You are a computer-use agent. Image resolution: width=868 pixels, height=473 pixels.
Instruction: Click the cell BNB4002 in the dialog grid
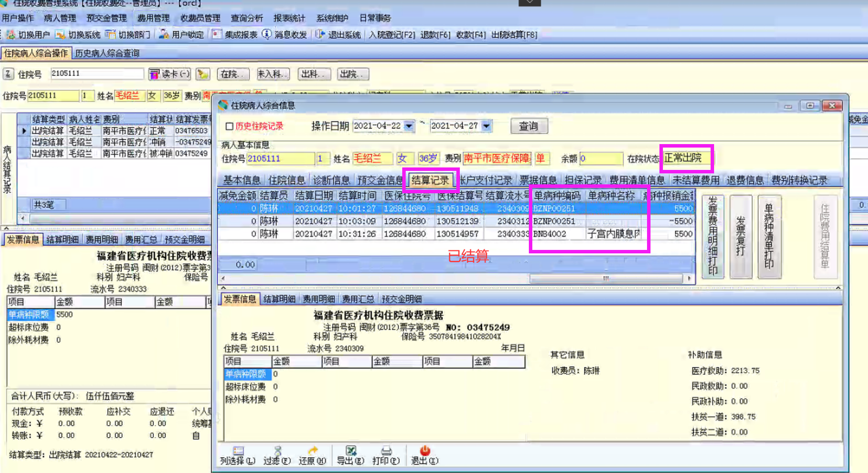pyautogui.click(x=558, y=234)
